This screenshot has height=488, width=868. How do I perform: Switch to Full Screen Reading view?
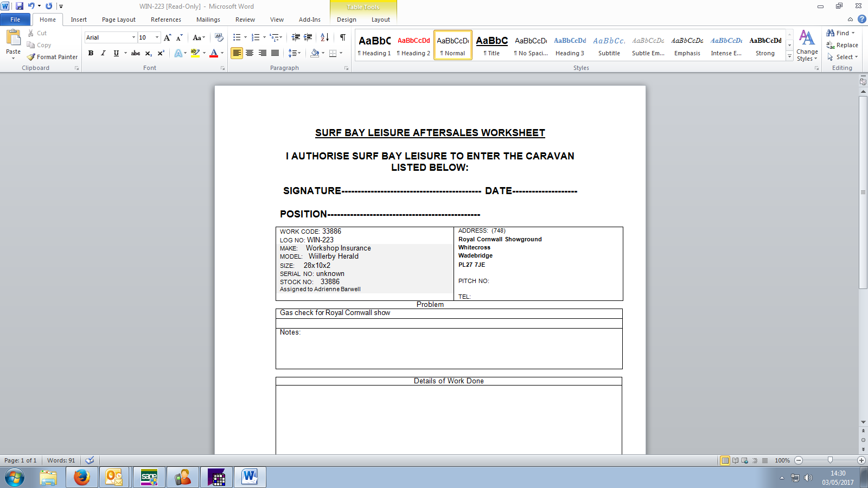click(735, 460)
